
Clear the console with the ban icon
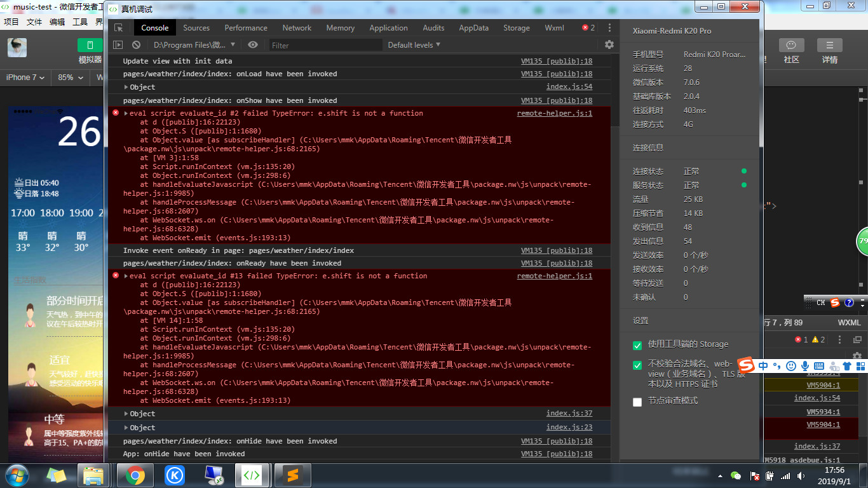136,45
